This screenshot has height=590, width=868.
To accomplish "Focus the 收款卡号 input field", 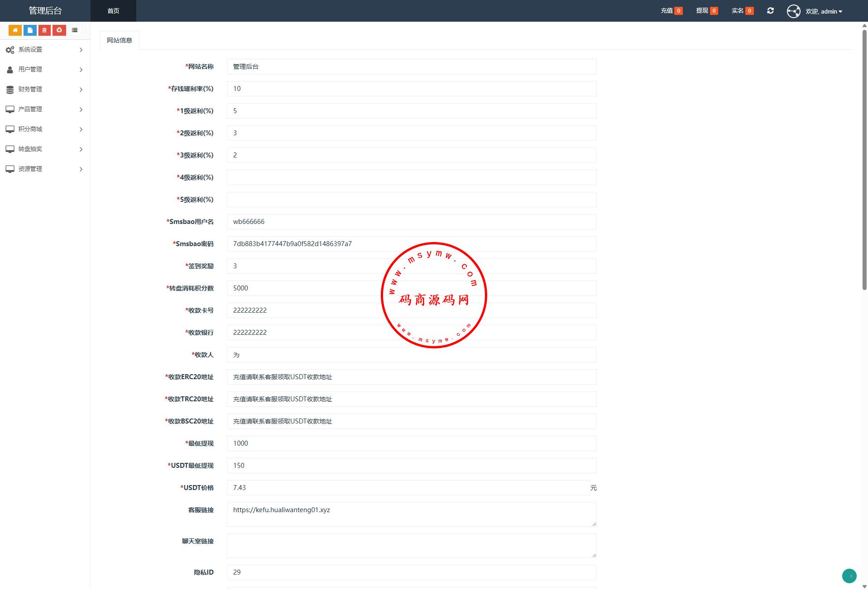I will 412,310.
